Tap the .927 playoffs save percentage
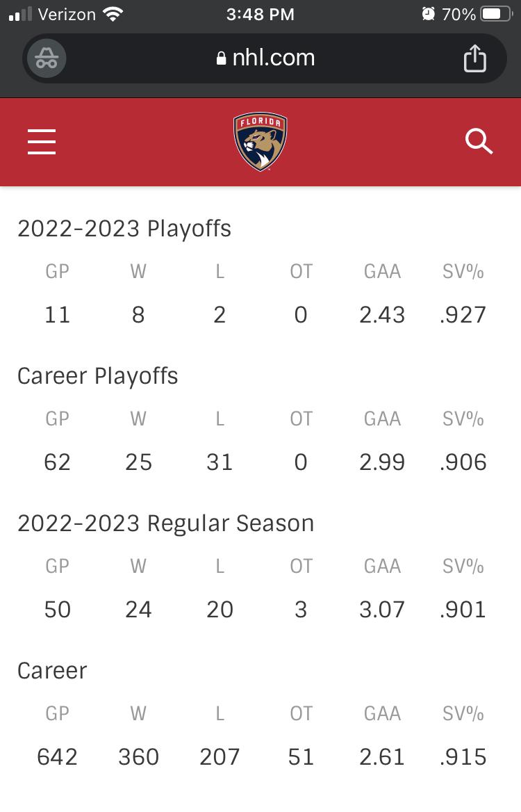The height and width of the screenshot is (812, 521). (463, 315)
